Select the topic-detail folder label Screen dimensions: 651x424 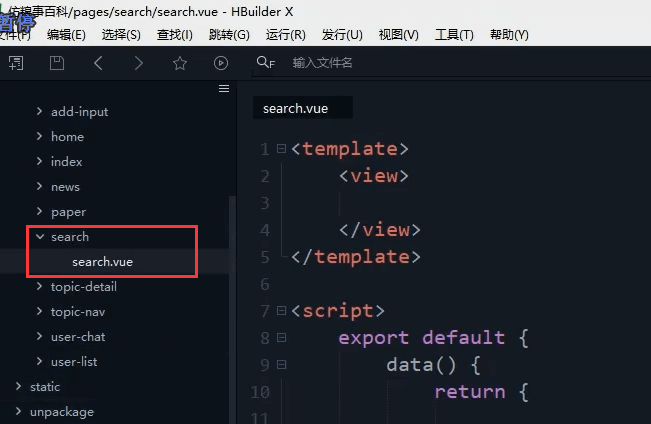coord(83,287)
